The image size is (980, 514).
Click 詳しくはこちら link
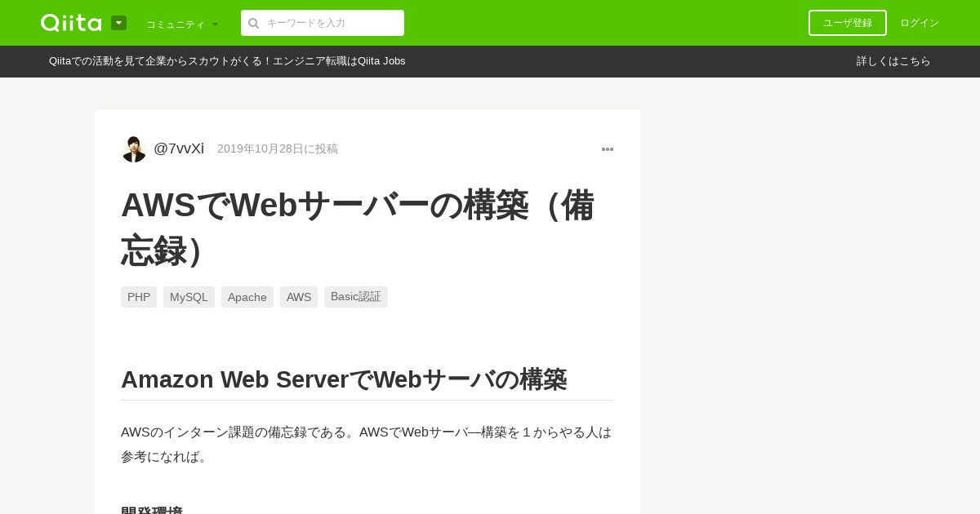coord(893,61)
